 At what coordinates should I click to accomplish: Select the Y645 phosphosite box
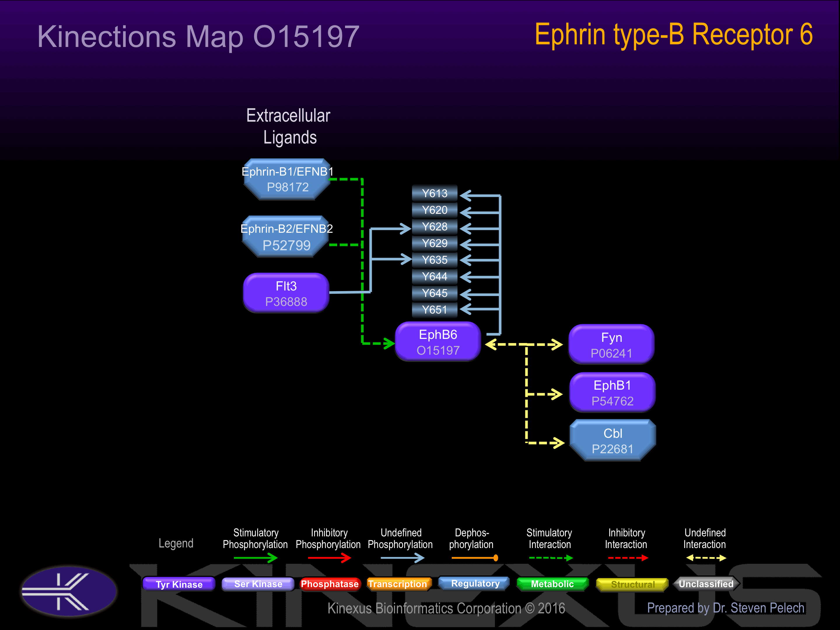tap(435, 293)
